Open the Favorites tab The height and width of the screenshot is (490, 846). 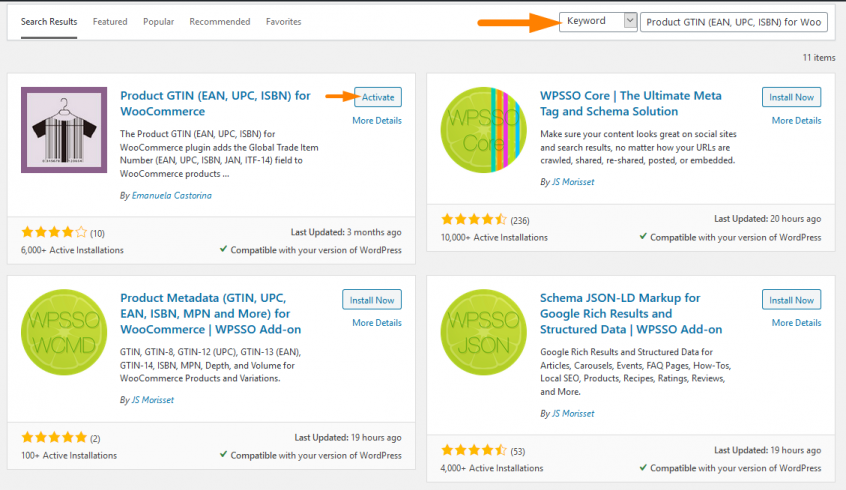(283, 22)
